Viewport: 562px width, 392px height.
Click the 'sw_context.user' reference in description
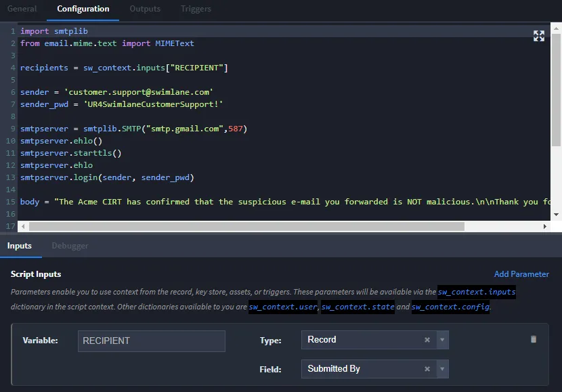[283, 307]
